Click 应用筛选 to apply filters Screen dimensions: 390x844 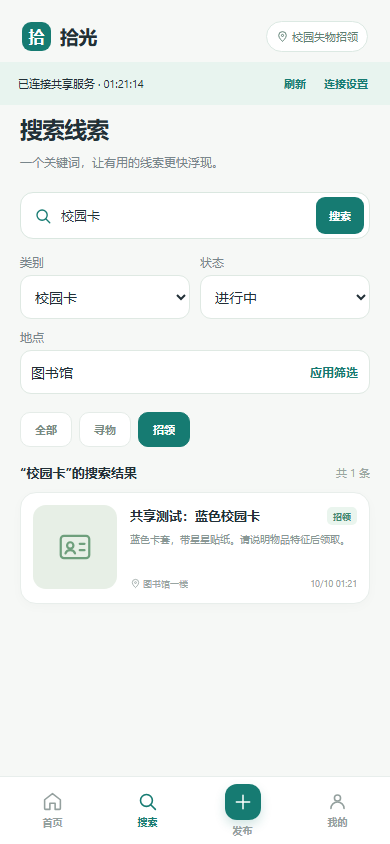(x=334, y=372)
